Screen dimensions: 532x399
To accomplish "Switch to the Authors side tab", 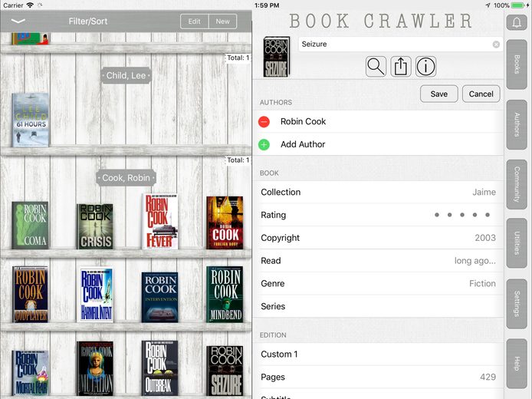I will (x=517, y=124).
